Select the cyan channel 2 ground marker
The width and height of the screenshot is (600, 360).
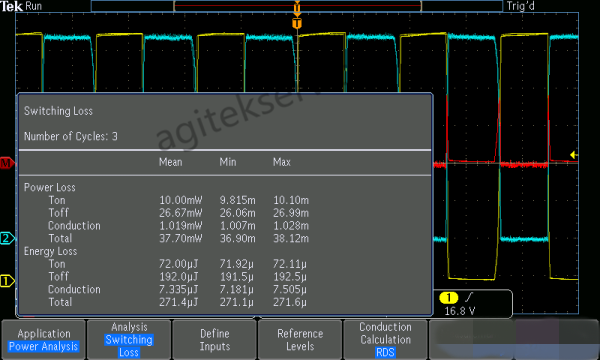pyautogui.click(x=7, y=238)
